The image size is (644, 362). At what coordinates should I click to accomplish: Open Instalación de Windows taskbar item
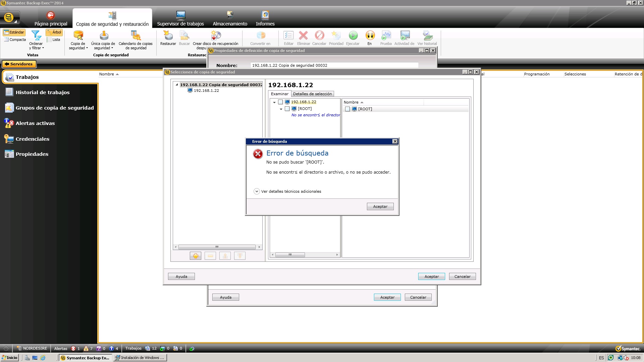pyautogui.click(x=140, y=358)
